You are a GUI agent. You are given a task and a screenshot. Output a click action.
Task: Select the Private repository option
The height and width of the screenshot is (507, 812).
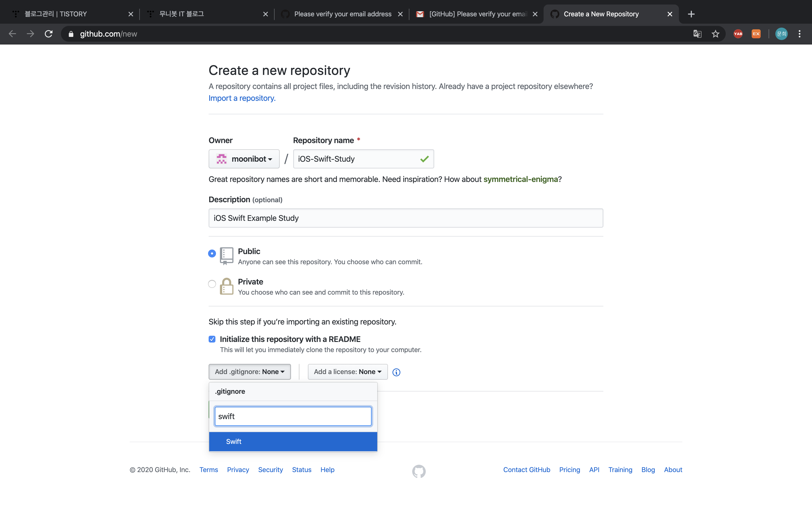212,284
